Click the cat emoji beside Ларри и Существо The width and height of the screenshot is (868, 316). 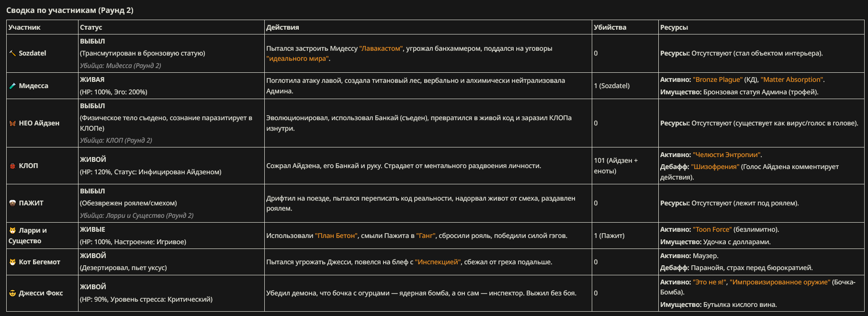(12, 230)
